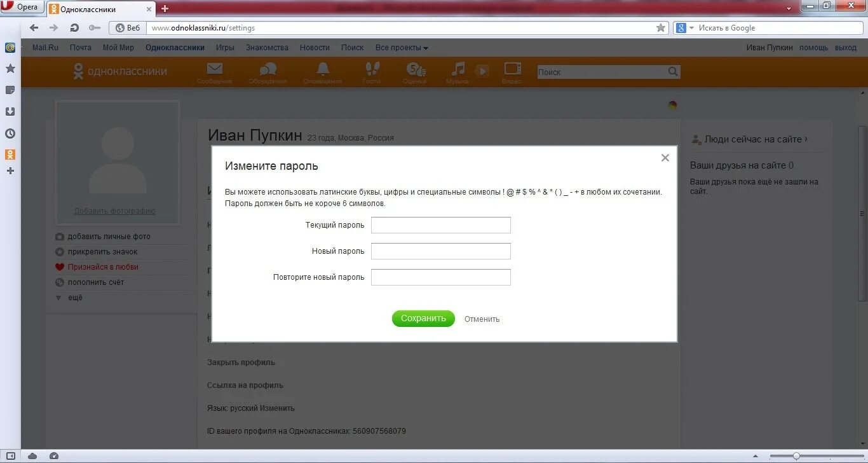This screenshot has height=463, width=868.
Task: Open a new tab with plus button
Action: pos(165,9)
